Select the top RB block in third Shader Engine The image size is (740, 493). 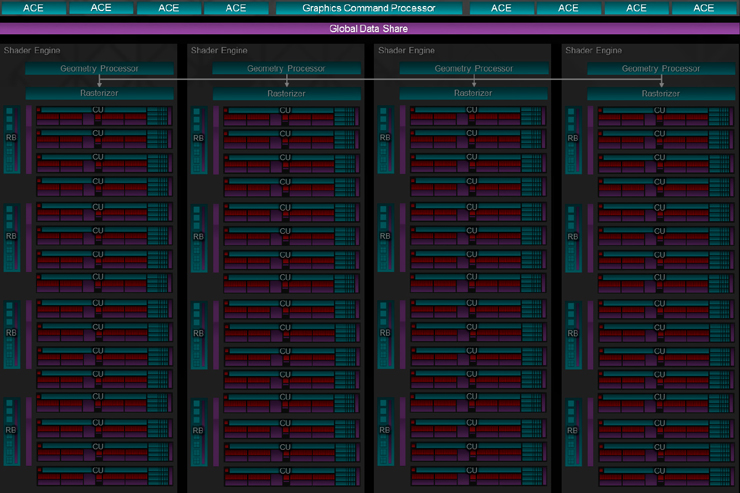386,139
